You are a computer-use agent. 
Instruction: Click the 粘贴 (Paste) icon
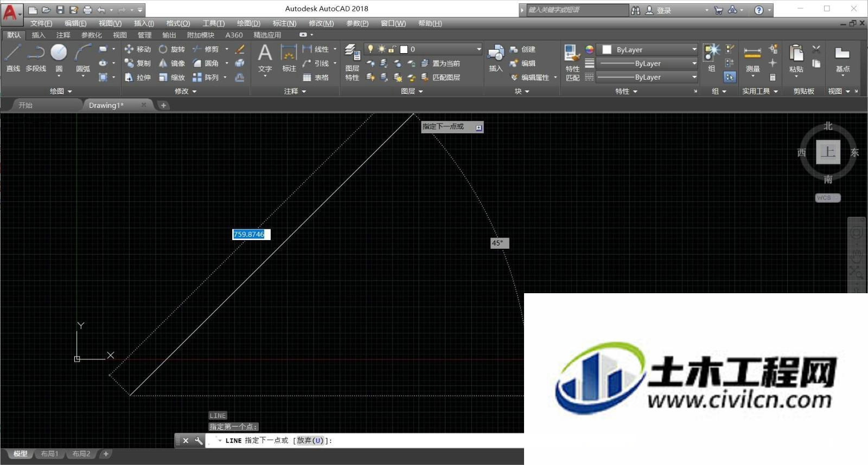[x=796, y=58]
